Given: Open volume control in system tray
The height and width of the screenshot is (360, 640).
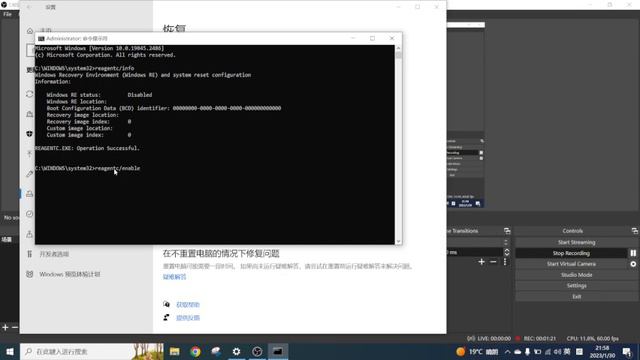Looking at the screenshot, I should (557, 351).
